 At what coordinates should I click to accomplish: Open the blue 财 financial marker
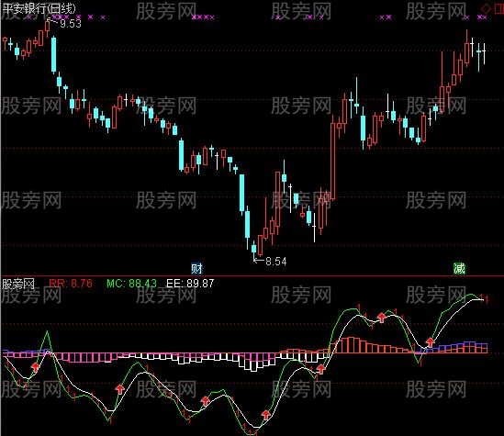point(196,268)
